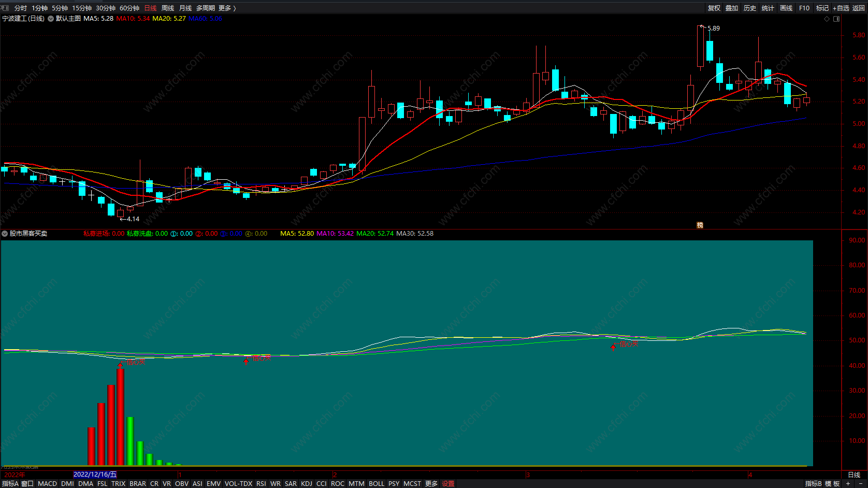Image resolution: width=868 pixels, height=488 pixels.
Task: Click the red up-arrow signal near 4.14 low
Action: (x=120, y=364)
